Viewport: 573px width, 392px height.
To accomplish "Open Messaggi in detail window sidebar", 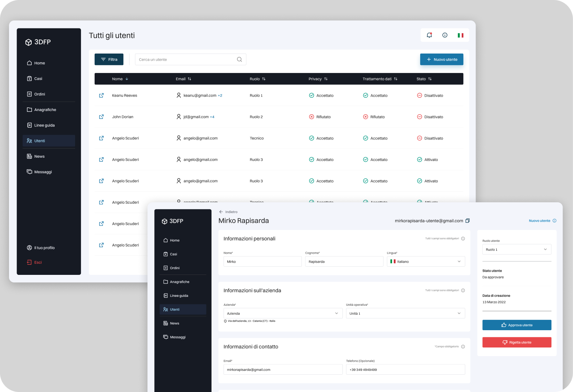I will [x=183, y=337].
